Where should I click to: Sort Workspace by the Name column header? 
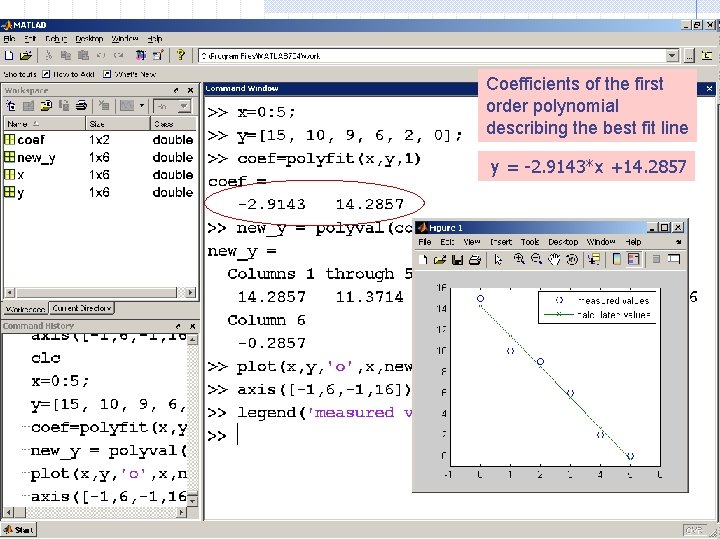(45, 124)
